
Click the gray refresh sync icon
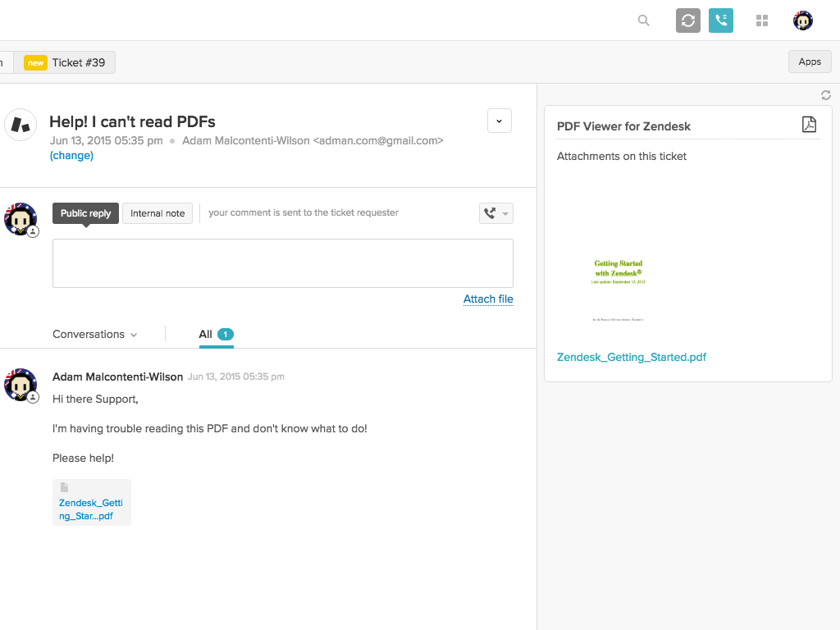point(688,21)
